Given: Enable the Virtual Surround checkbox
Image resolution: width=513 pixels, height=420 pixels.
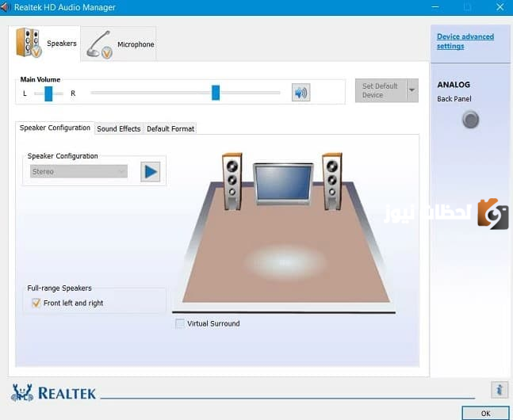Looking at the screenshot, I should click(180, 323).
